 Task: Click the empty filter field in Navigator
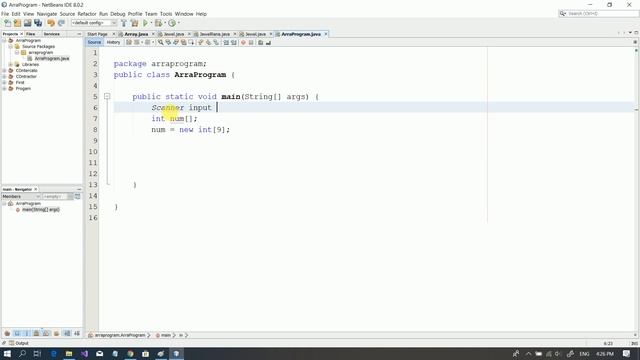pos(54,197)
